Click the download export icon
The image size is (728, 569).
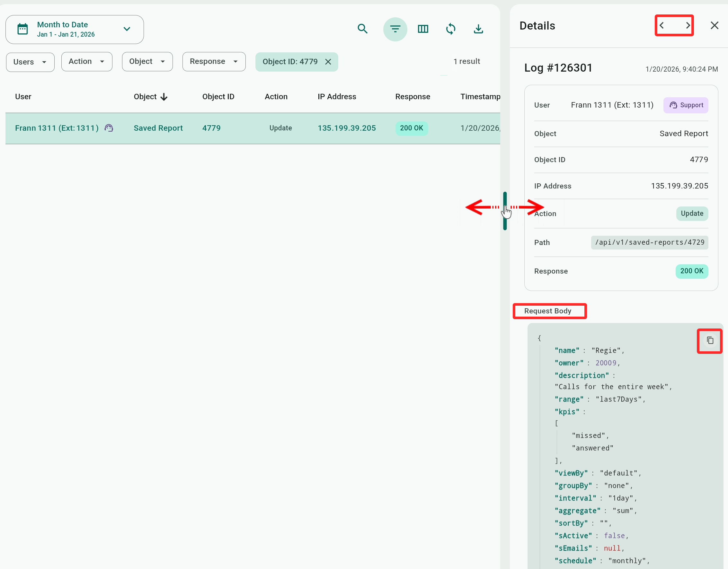point(478,29)
